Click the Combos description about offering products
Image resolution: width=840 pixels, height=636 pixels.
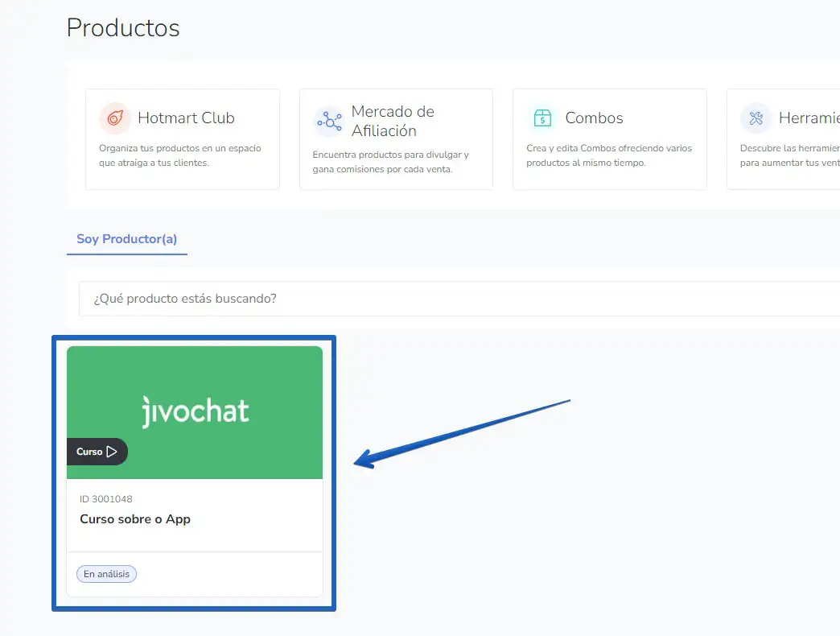point(609,155)
